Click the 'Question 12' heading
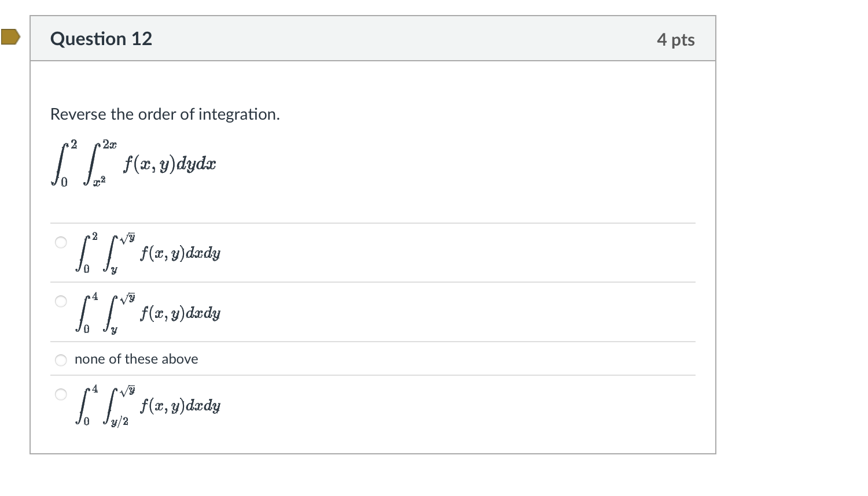This screenshot has height=496, width=868. [101, 39]
